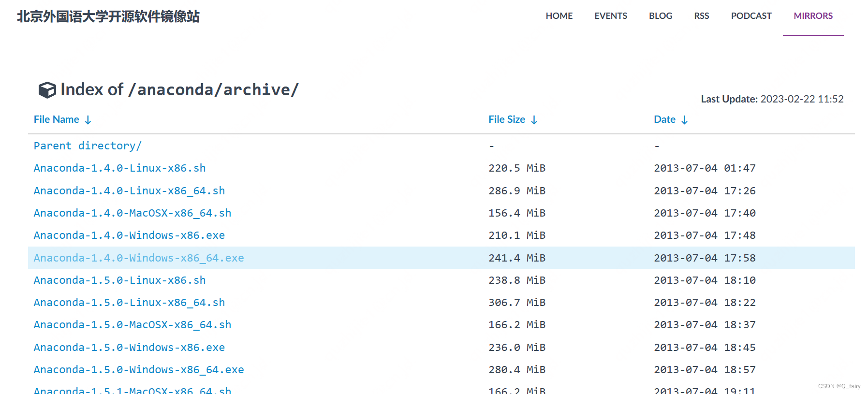Click the date 2013-07-04 18:10
The height and width of the screenshot is (394, 868).
(x=705, y=280)
